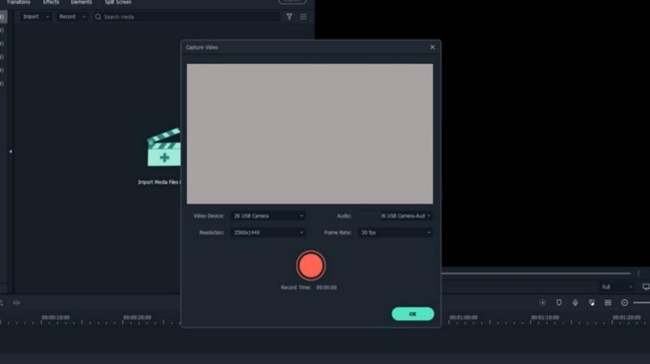Screen dimensions: 650x364
Task: Click the microphone voiceover icon
Action: click(x=575, y=303)
